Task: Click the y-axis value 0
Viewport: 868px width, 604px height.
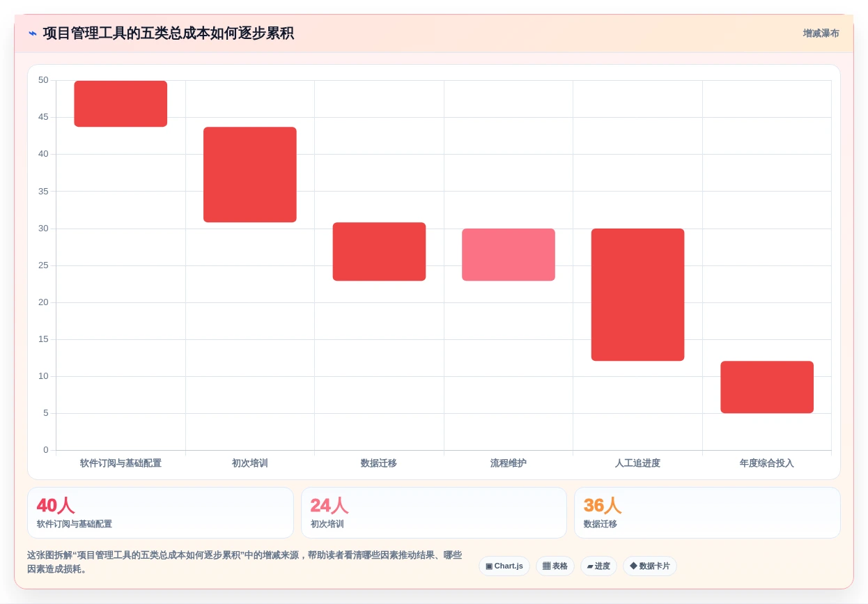Action: [x=46, y=450]
